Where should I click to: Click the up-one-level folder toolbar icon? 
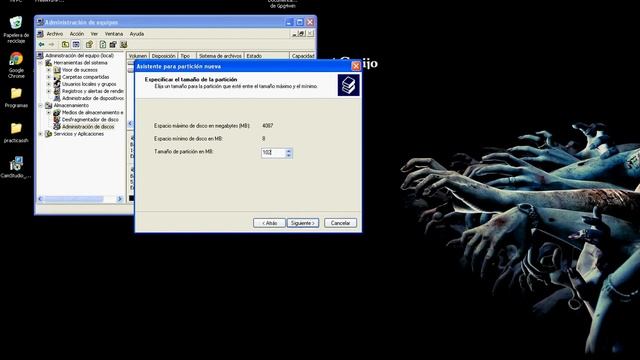point(65,44)
